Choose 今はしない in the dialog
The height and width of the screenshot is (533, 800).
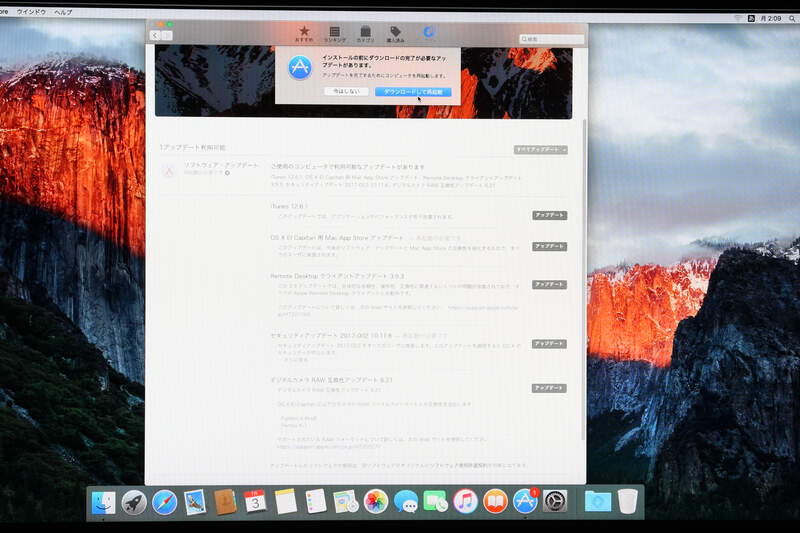tap(346, 91)
